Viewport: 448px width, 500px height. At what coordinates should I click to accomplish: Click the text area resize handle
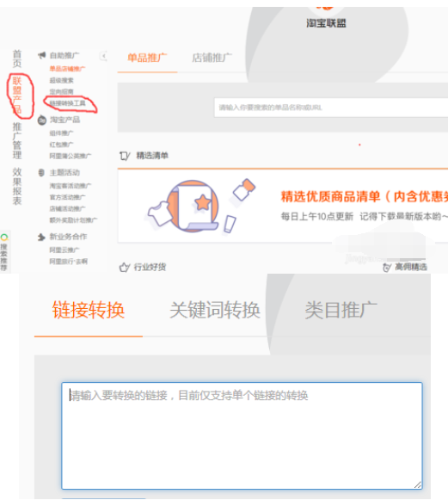click(x=418, y=485)
